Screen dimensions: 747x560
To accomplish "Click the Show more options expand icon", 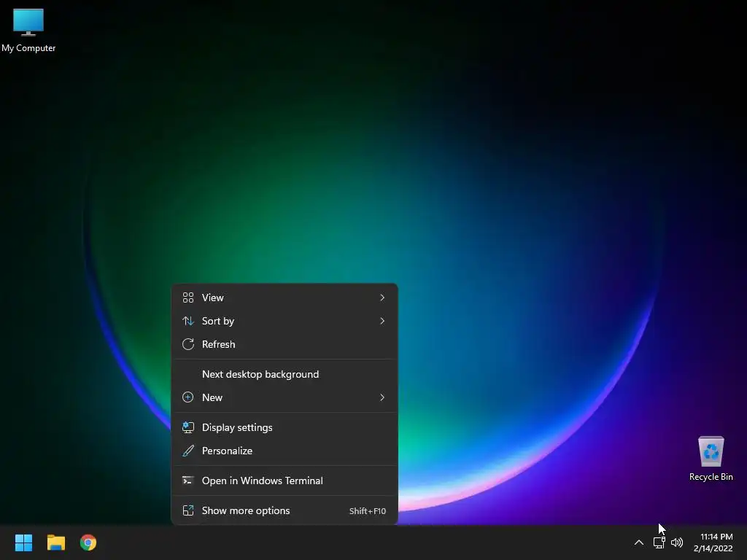I will coord(188,510).
